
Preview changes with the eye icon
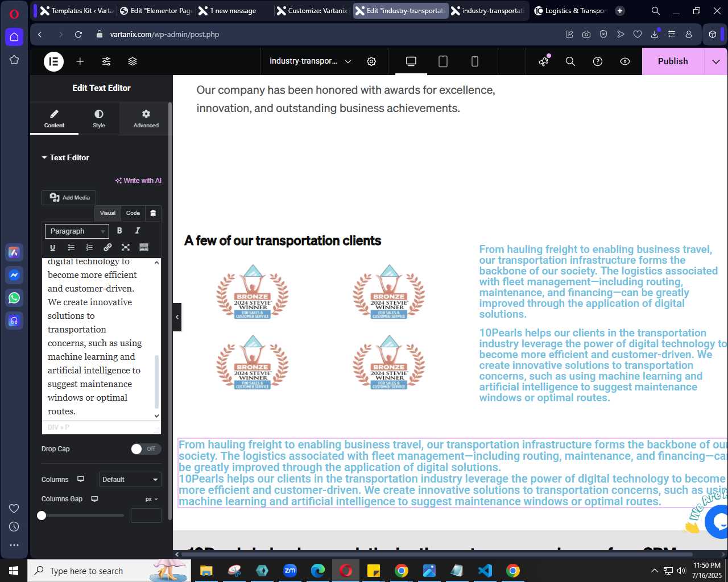(x=625, y=61)
